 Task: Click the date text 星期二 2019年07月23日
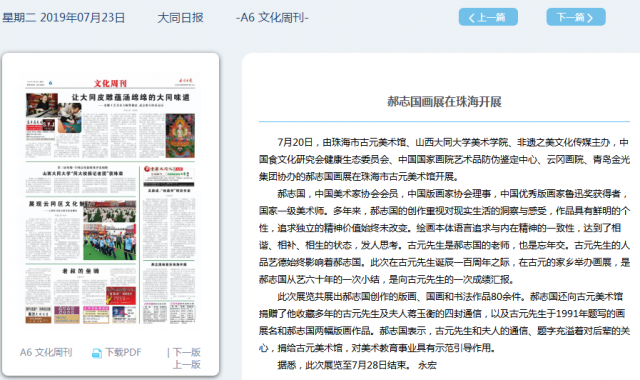[x=64, y=18]
